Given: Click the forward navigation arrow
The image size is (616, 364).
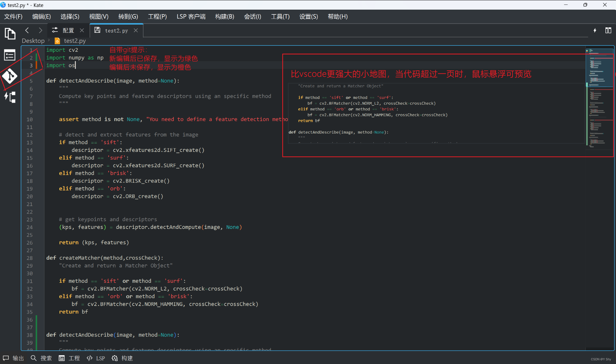Looking at the screenshot, I should [40, 30].
